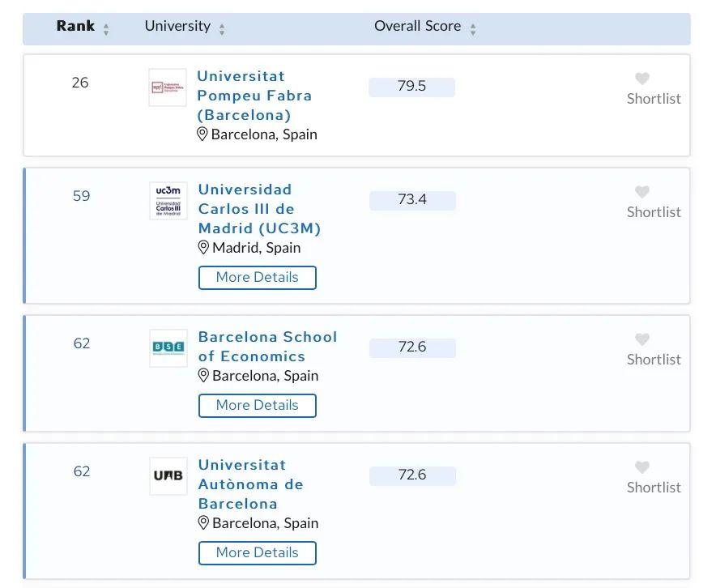Shortlist Universitat Pompeu Fabra with heart icon
This screenshot has height=588, width=716.
click(642, 79)
